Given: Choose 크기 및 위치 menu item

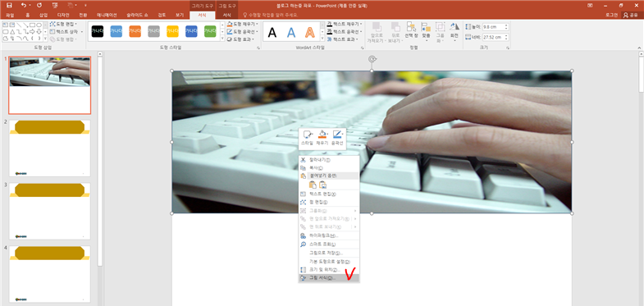Looking at the screenshot, I should 329,270.
